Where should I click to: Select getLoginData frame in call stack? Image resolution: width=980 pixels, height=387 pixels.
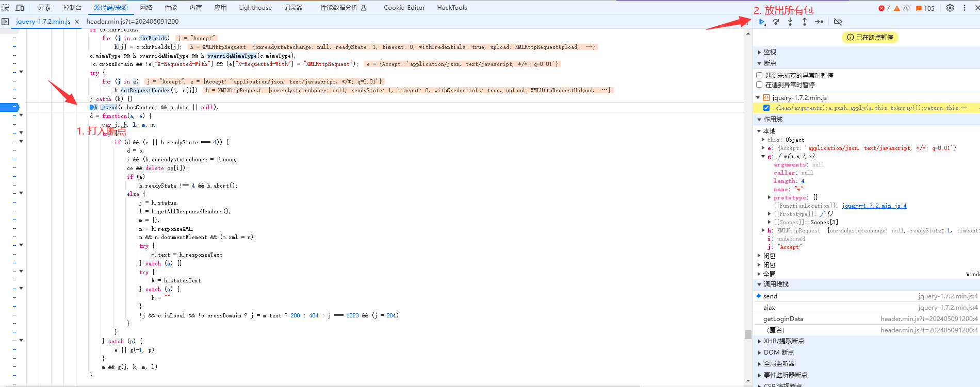coord(783,319)
